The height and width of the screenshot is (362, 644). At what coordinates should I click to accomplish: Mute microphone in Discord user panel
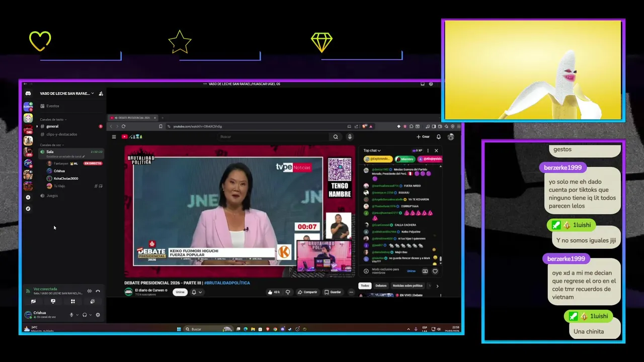pos(71,315)
